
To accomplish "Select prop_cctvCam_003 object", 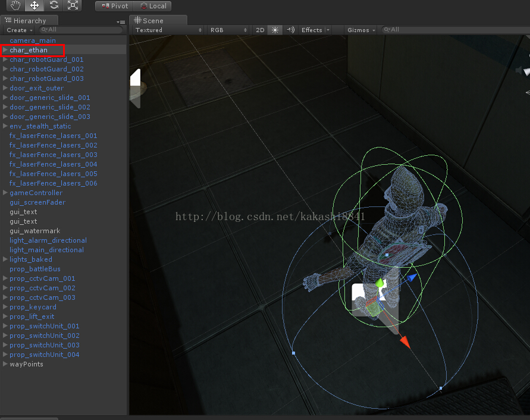I will click(42, 297).
